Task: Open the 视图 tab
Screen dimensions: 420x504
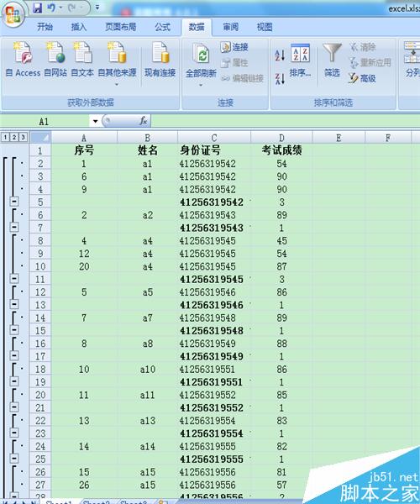Action: pos(265,27)
